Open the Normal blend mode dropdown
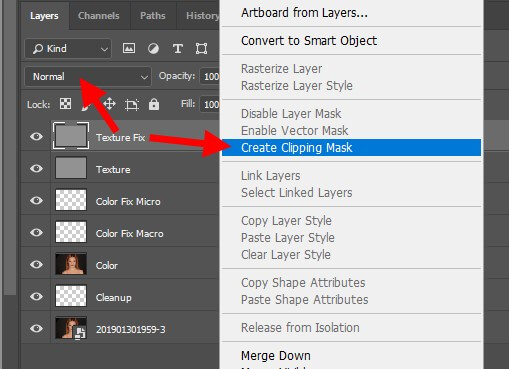The height and width of the screenshot is (369, 509). click(x=88, y=77)
